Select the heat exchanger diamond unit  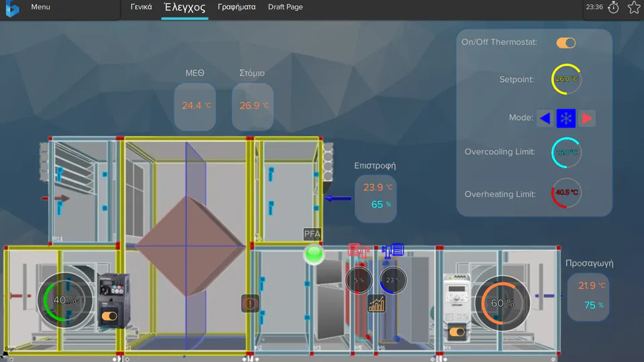(x=191, y=246)
